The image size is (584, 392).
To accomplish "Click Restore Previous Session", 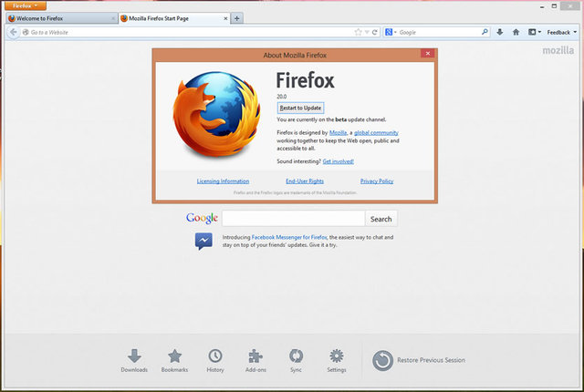I will coord(419,360).
